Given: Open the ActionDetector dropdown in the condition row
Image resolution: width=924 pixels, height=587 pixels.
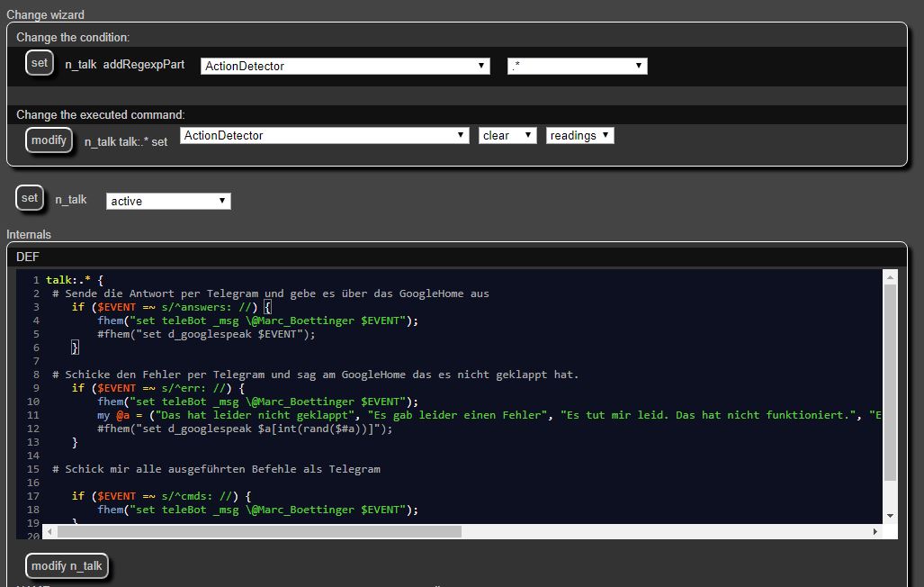Looking at the screenshot, I should pos(345,66).
